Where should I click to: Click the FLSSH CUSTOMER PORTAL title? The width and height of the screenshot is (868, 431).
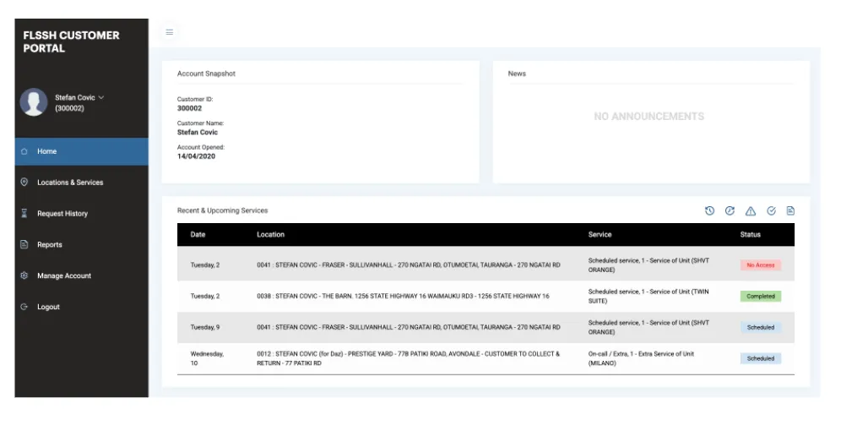pos(72,41)
